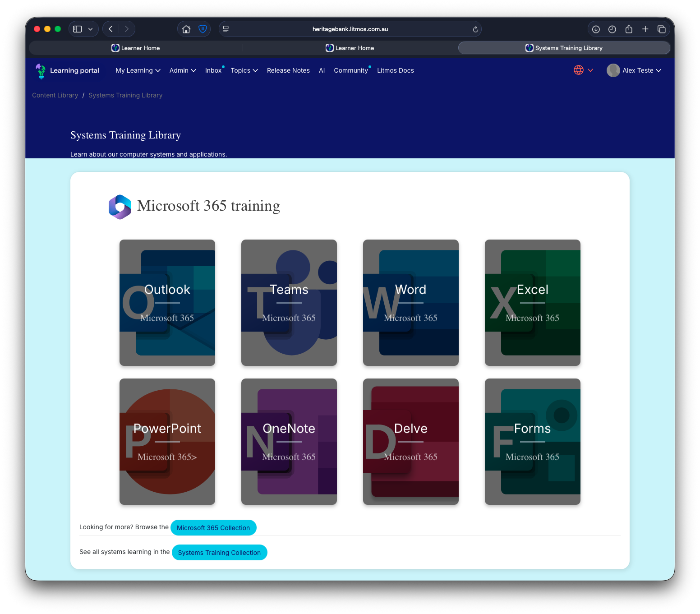Click the 'Systems Training Library' page heading
Viewport: 700px width, 614px height.
(125, 135)
